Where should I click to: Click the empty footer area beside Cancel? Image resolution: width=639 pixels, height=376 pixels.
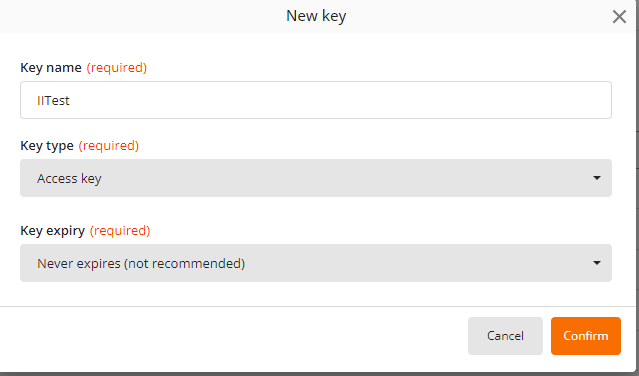(x=232, y=336)
